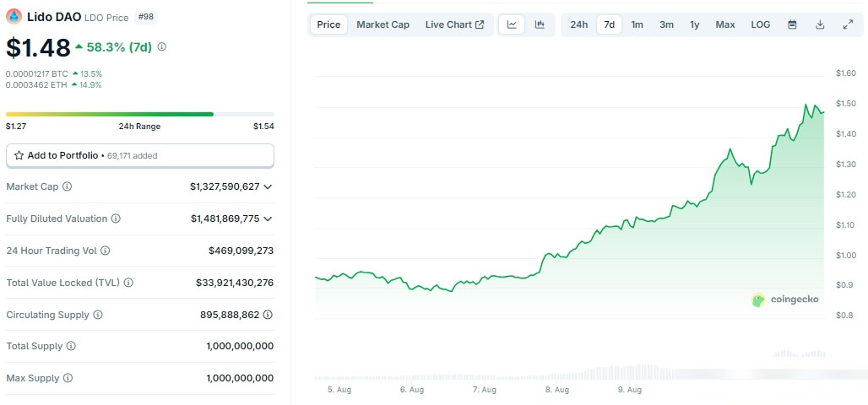This screenshot has height=405, width=868.
Task: Click info icon next to Total Value Locked
Action: tap(129, 283)
